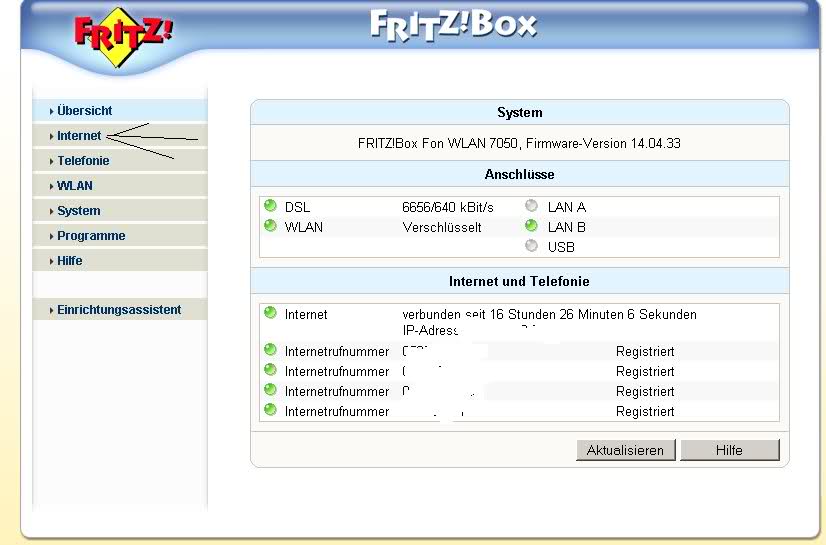Click the Aktualisieren button
The width and height of the screenshot is (826, 545).
click(x=625, y=450)
